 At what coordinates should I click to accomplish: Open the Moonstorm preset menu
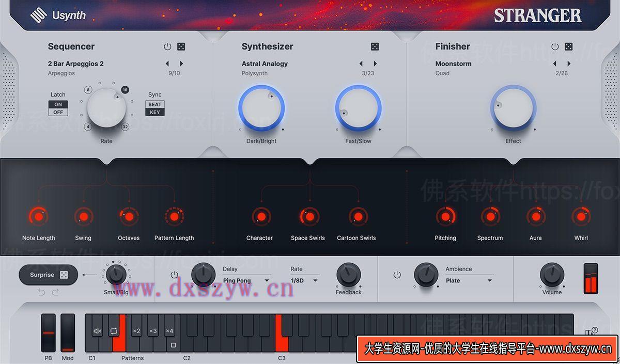[454, 64]
